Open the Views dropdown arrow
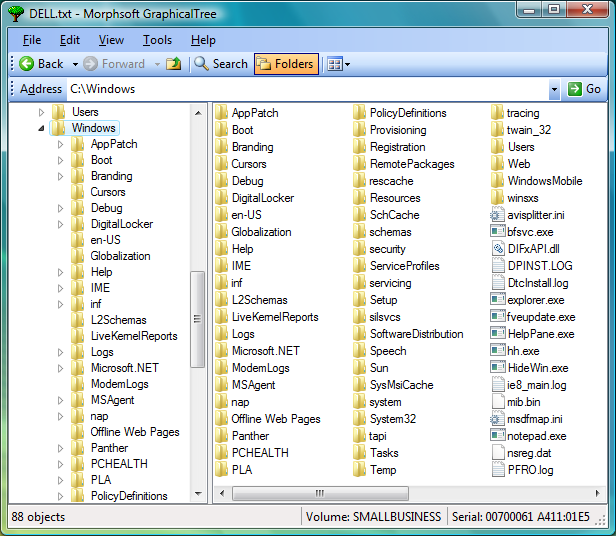This screenshot has height=536, width=616. [x=347, y=64]
